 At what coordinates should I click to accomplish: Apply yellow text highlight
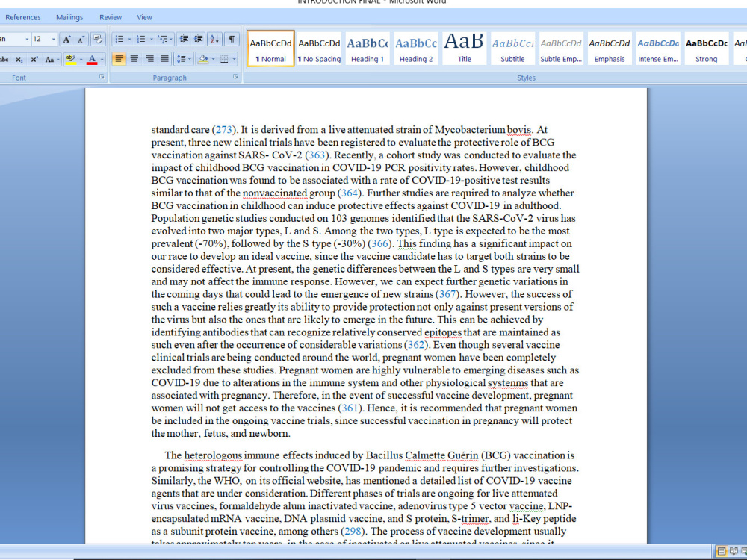click(70, 60)
